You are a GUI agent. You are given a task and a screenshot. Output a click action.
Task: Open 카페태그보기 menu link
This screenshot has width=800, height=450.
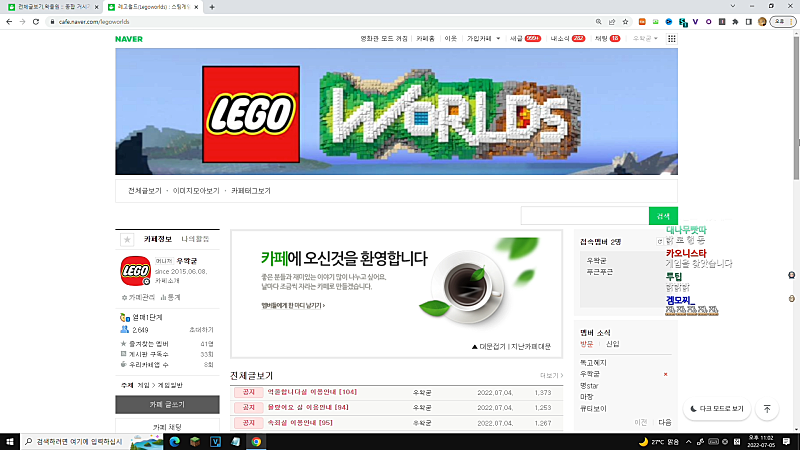pos(251,191)
